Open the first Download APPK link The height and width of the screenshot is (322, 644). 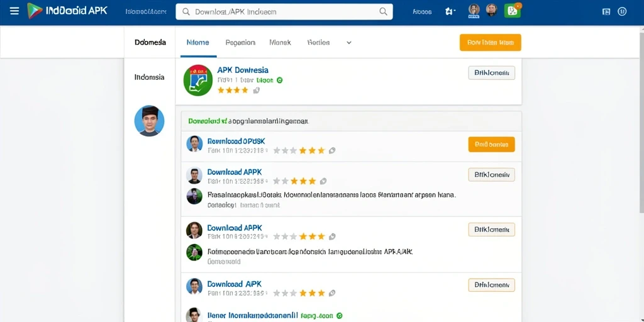[x=235, y=172]
